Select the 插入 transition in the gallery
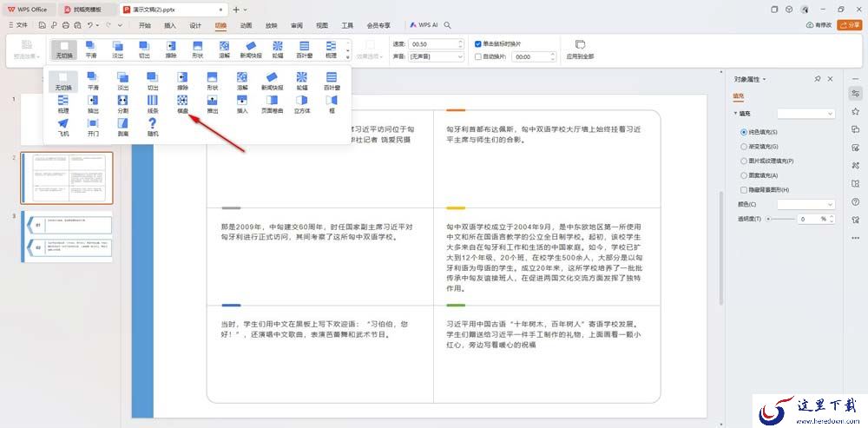Viewport: 868px width, 428px height. 242,103
